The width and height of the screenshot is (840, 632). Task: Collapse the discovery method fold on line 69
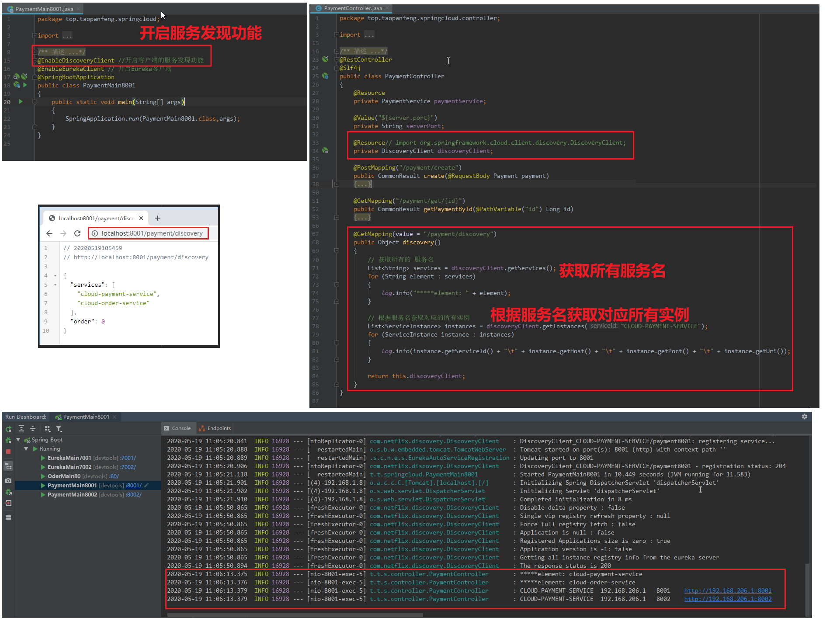point(337,250)
